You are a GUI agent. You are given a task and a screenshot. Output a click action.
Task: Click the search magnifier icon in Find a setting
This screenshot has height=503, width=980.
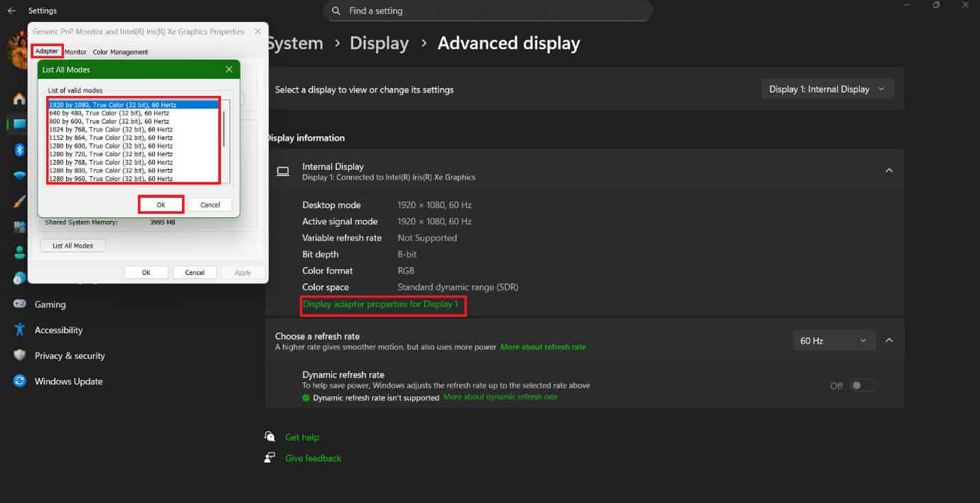point(336,11)
